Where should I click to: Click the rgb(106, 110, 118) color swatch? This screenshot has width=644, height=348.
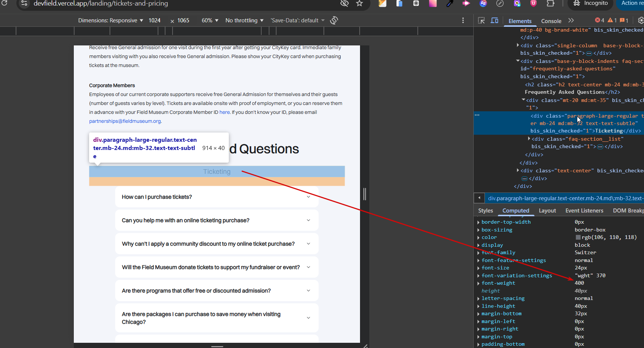[x=578, y=237]
